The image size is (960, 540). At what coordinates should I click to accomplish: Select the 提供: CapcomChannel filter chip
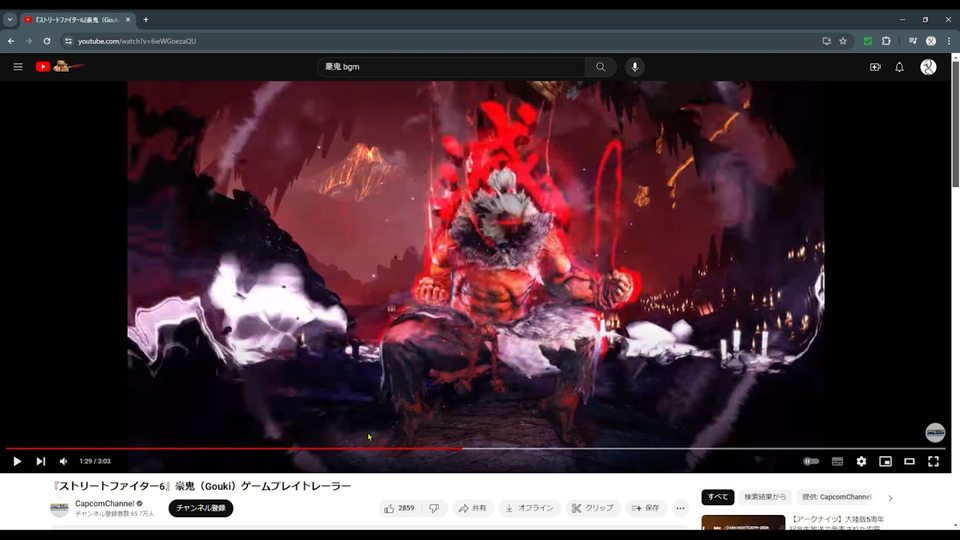[836, 497]
